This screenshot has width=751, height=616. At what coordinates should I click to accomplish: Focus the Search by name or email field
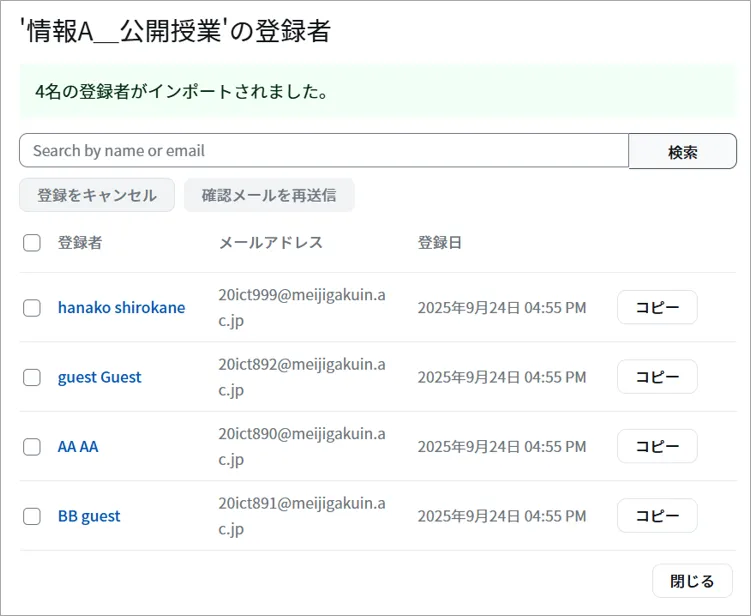pos(323,151)
